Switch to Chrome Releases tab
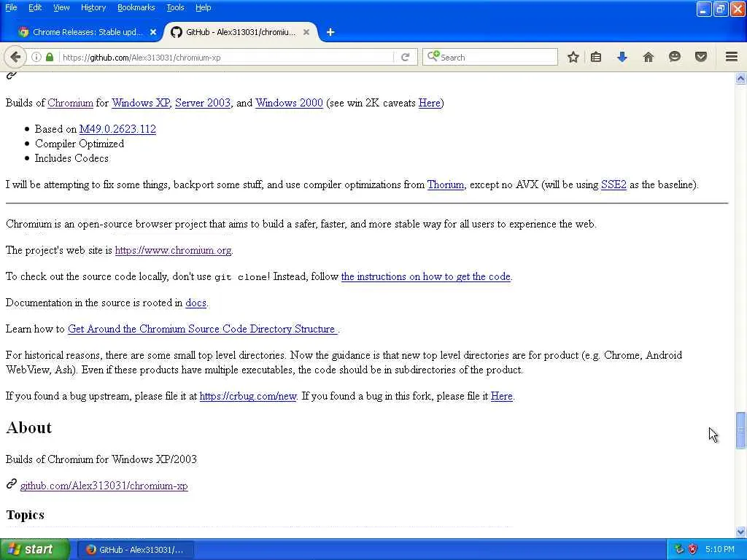Viewport: 747px width, 560px height. click(x=88, y=32)
